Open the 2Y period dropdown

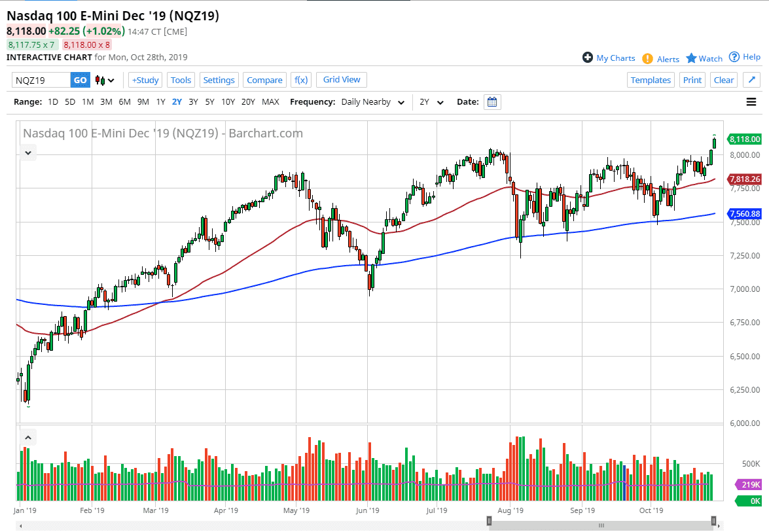tap(432, 101)
